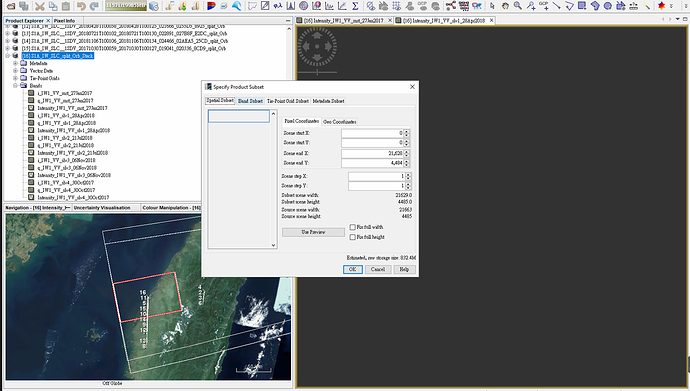Click the Open Product toolbar icon
The width and height of the screenshot is (690, 391).
[11, 6]
